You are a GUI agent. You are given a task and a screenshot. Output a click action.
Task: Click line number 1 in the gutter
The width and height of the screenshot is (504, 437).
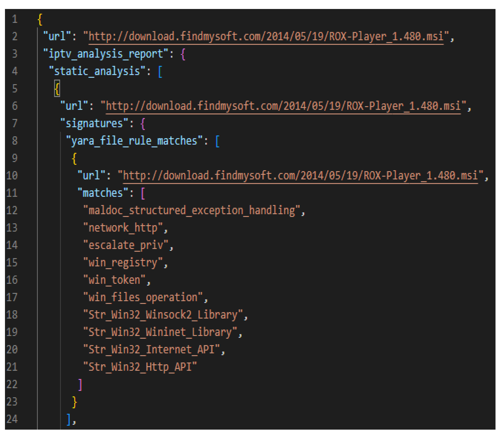point(15,19)
